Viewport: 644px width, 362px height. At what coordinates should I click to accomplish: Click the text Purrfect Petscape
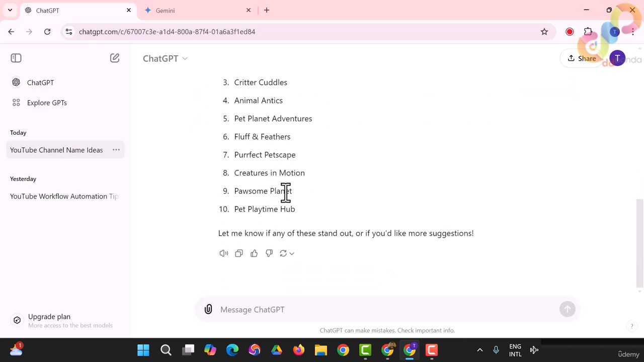[x=265, y=155]
